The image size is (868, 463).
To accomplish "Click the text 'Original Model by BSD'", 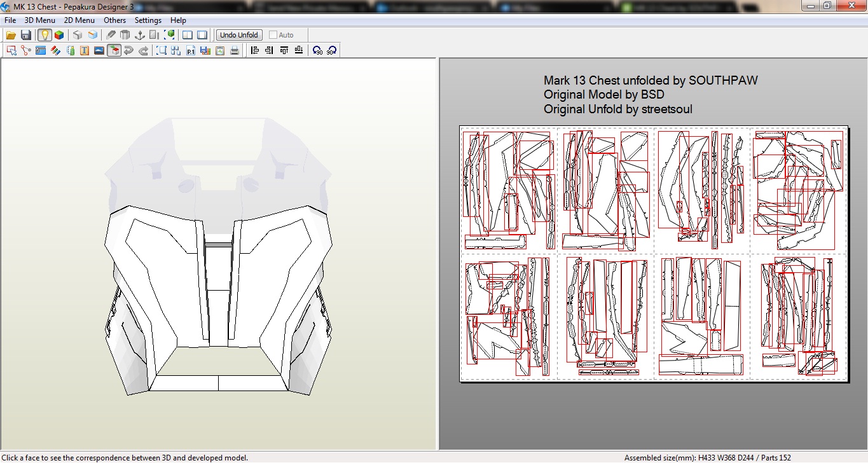I will click(604, 95).
